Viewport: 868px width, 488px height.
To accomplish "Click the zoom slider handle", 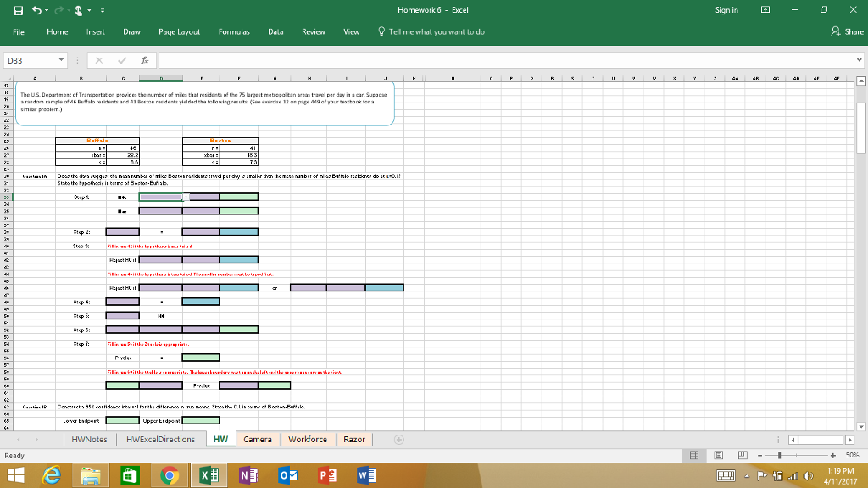I will [x=780, y=455].
